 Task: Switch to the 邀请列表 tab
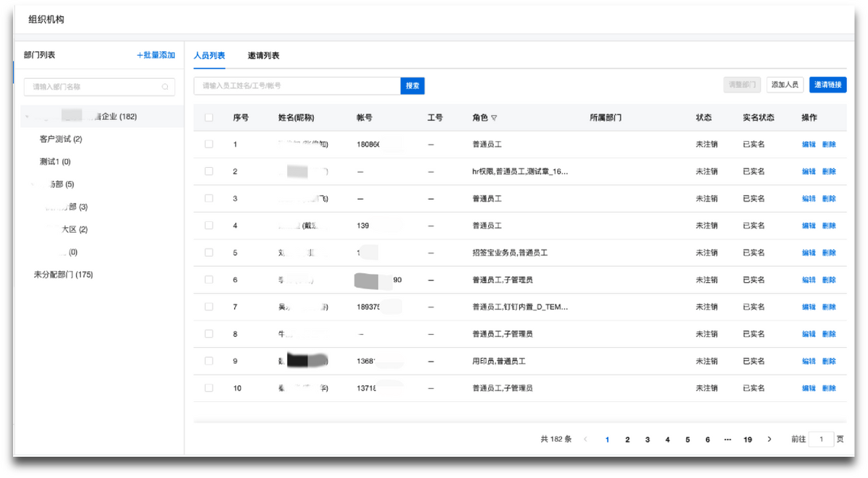click(x=263, y=56)
